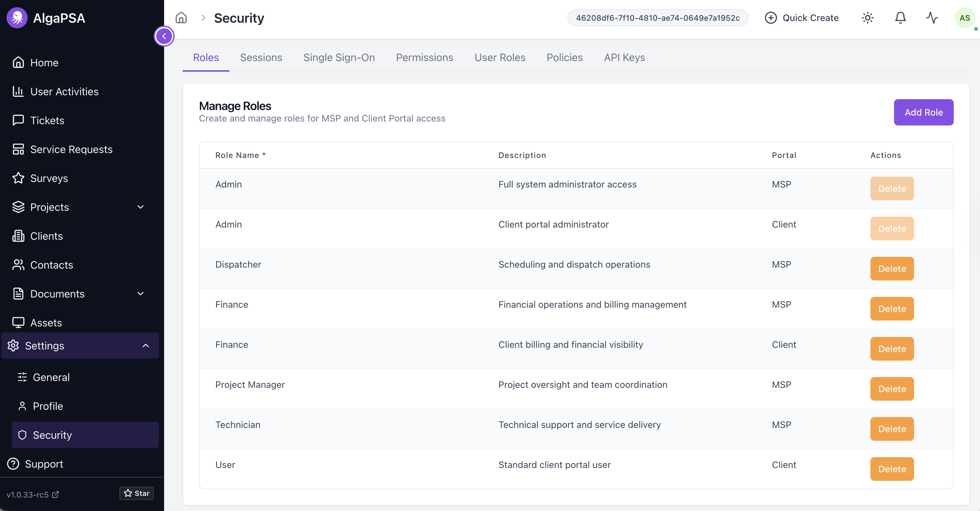Open the activity pulse icon
The width and height of the screenshot is (980, 511).
[932, 18]
